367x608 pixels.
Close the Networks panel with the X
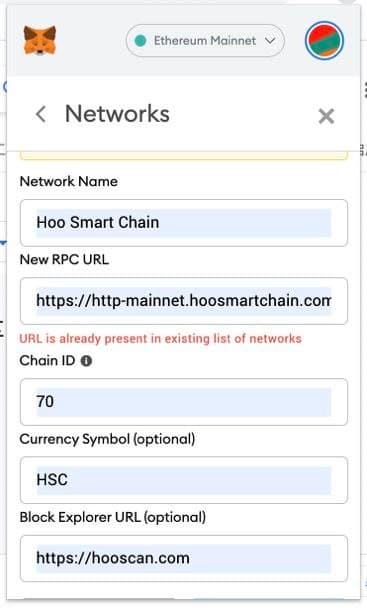pos(326,116)
